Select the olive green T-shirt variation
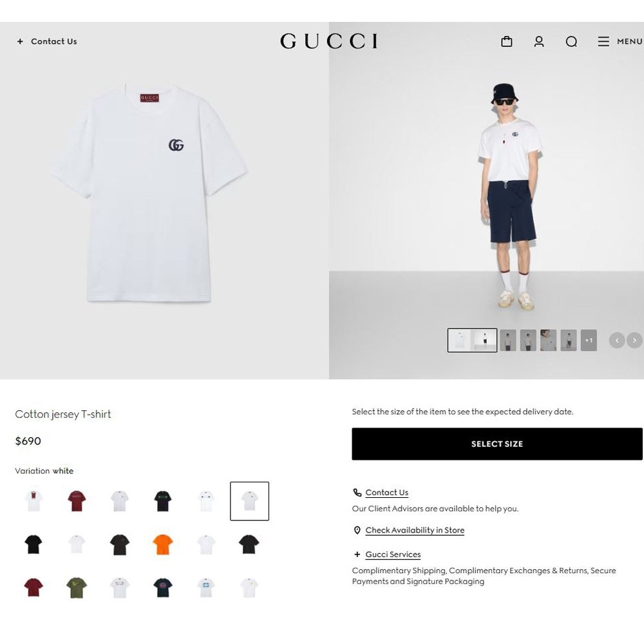This screenshot has height=644, width=644. click(x=77, y=588)
